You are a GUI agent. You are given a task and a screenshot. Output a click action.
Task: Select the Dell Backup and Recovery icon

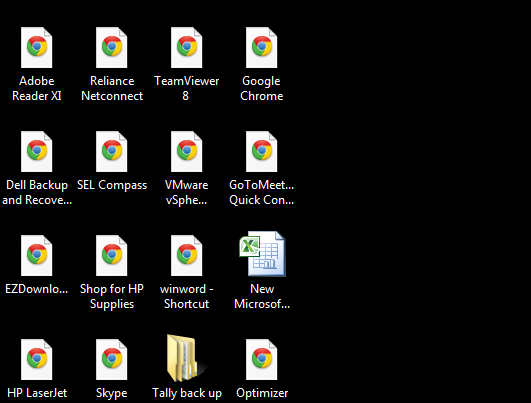(37, 151)
